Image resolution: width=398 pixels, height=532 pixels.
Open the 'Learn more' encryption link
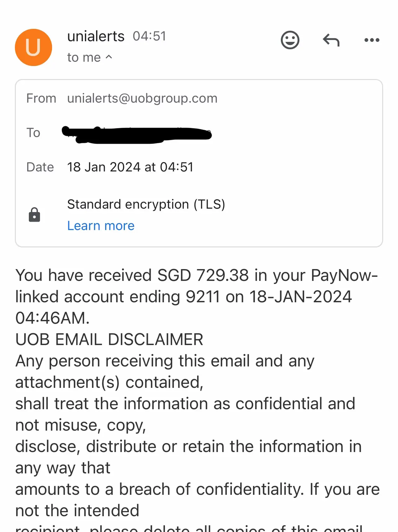[101, 226]
